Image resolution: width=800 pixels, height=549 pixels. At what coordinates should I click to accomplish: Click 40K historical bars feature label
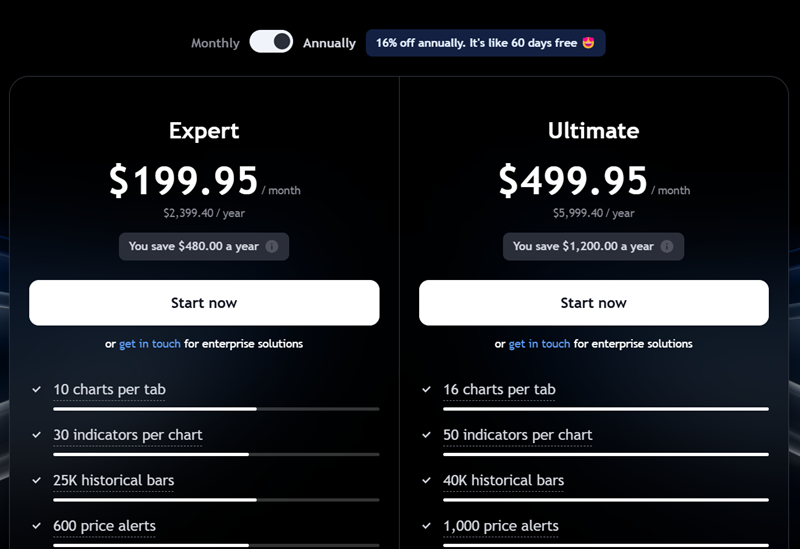coord(503,481)
